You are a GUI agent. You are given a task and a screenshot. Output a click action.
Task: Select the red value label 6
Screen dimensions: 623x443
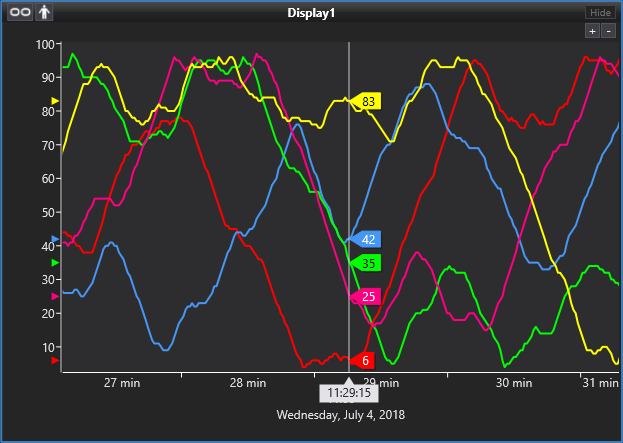click(x=365, y=360)
